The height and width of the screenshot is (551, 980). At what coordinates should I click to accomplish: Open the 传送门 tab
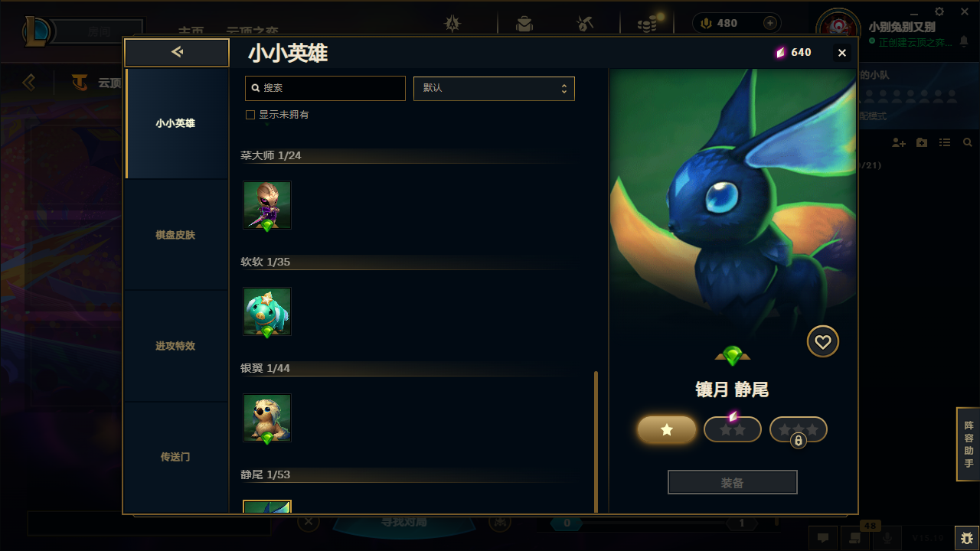click(x=175, y=457)
